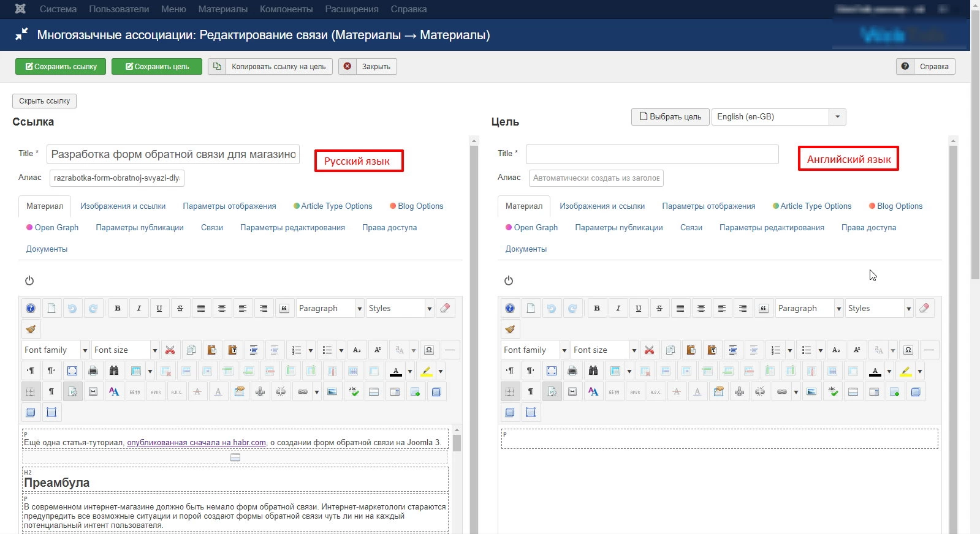Open Paragraph format dropdown in Ссылка editor
980x534 pixels.
pyautogui.click(x=330, y=308)
